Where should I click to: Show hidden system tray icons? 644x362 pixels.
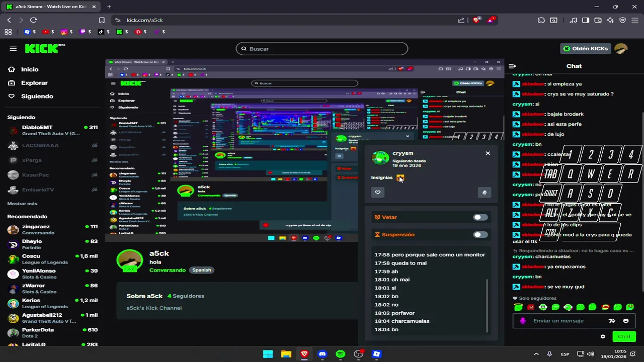pos(537,354)
